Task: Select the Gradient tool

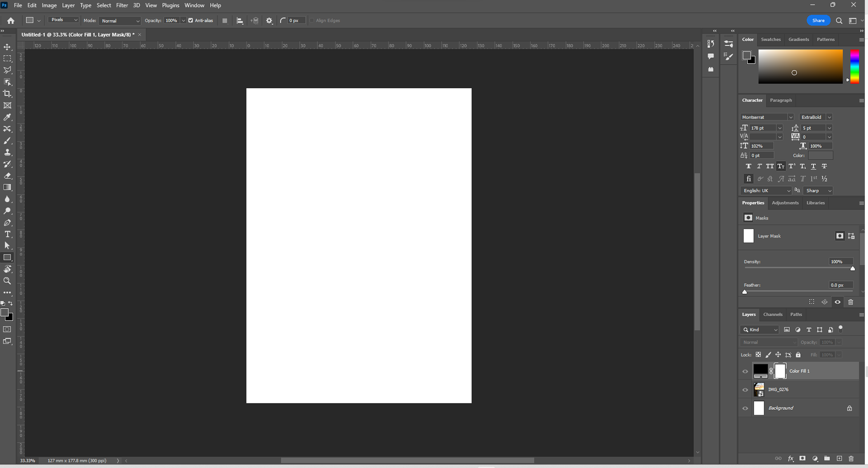Action: [x=7, y=187]
